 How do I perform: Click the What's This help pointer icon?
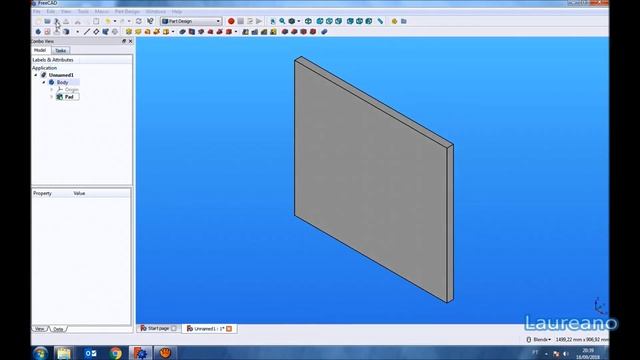click(150, 21)
